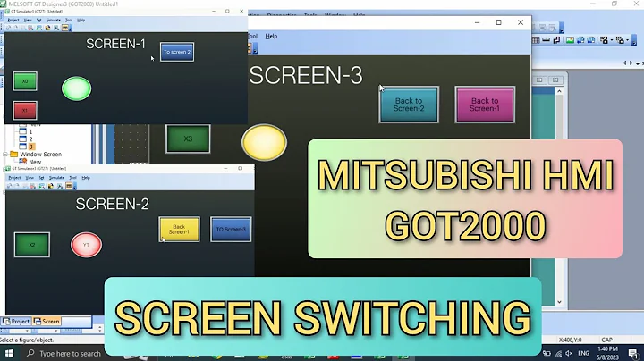Click vertical scrollbar down arrow in right panel
This screenshot has height=361, width=644.
pos(559,302)
